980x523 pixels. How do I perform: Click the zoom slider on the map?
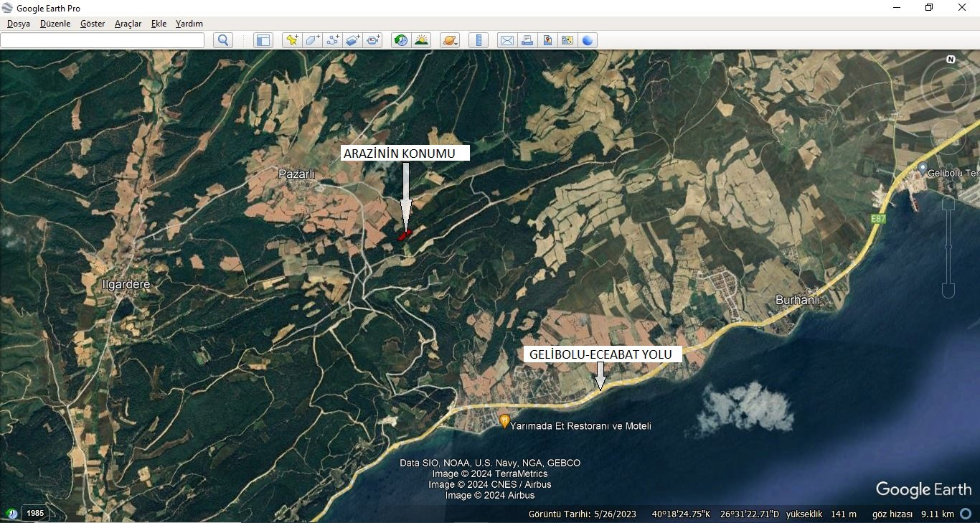point(948,248)
